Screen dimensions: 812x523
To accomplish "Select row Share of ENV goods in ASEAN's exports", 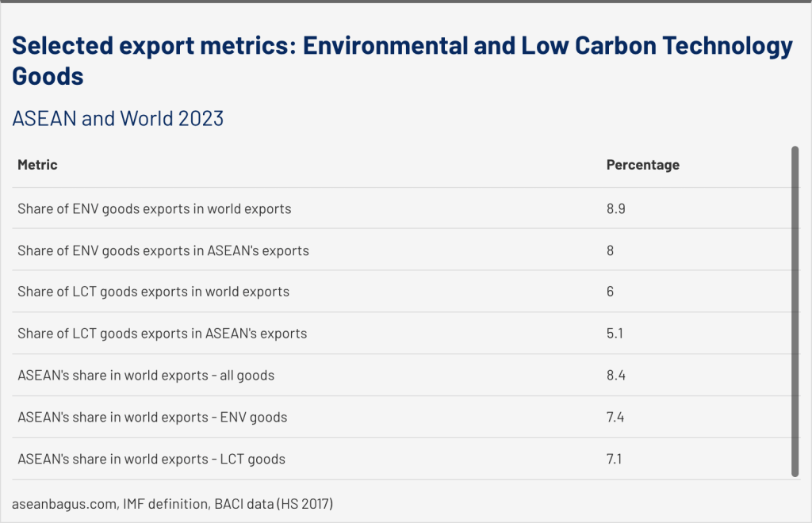I will 163,250.
